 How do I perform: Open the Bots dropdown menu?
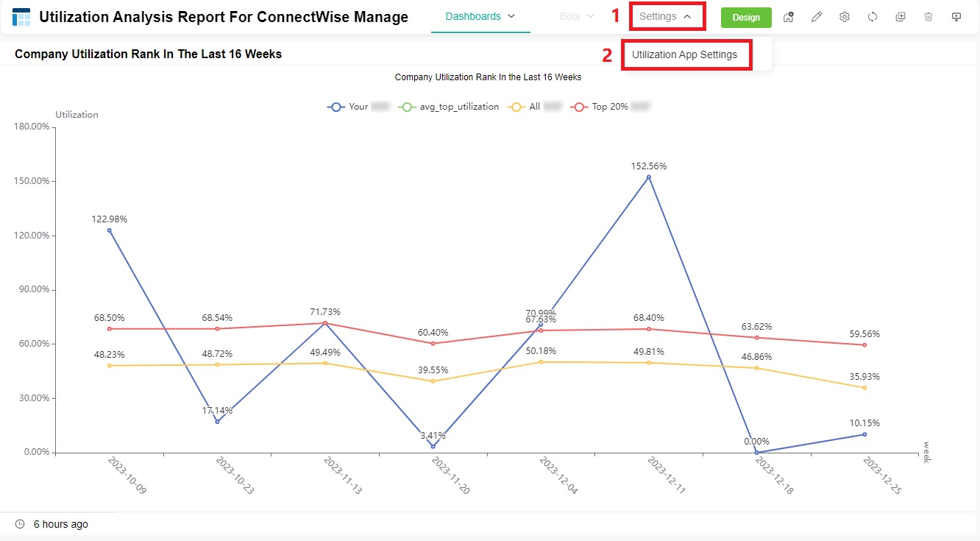[x=577, y=16]
